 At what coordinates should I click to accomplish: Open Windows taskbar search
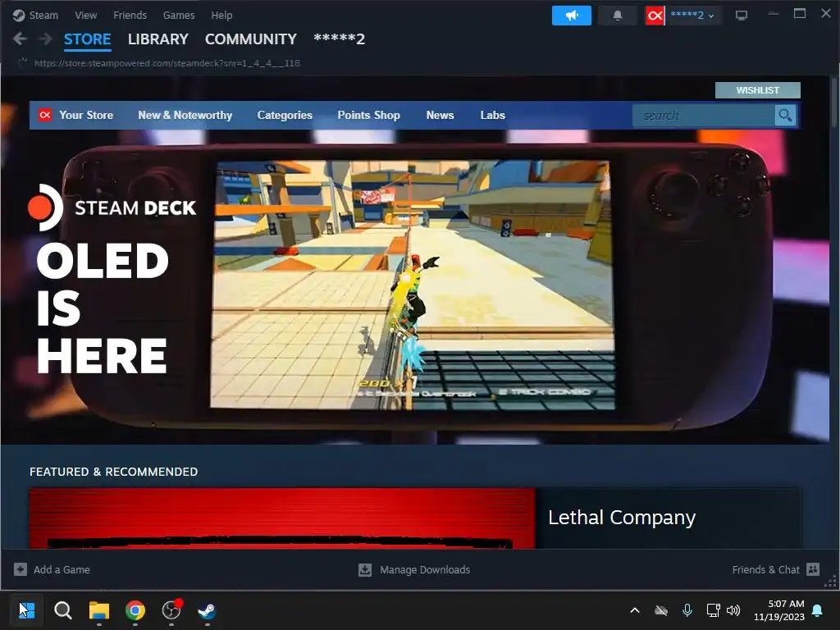(x=62, y=610)
